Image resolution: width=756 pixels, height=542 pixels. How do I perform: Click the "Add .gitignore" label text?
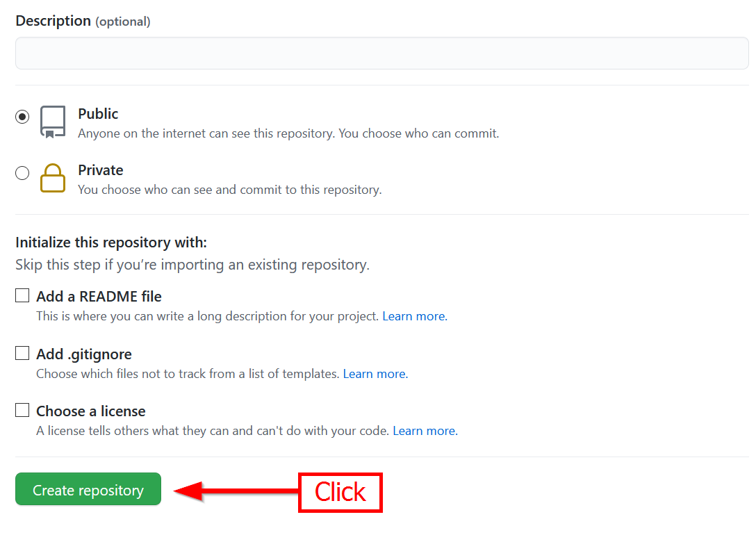point(84,354)
